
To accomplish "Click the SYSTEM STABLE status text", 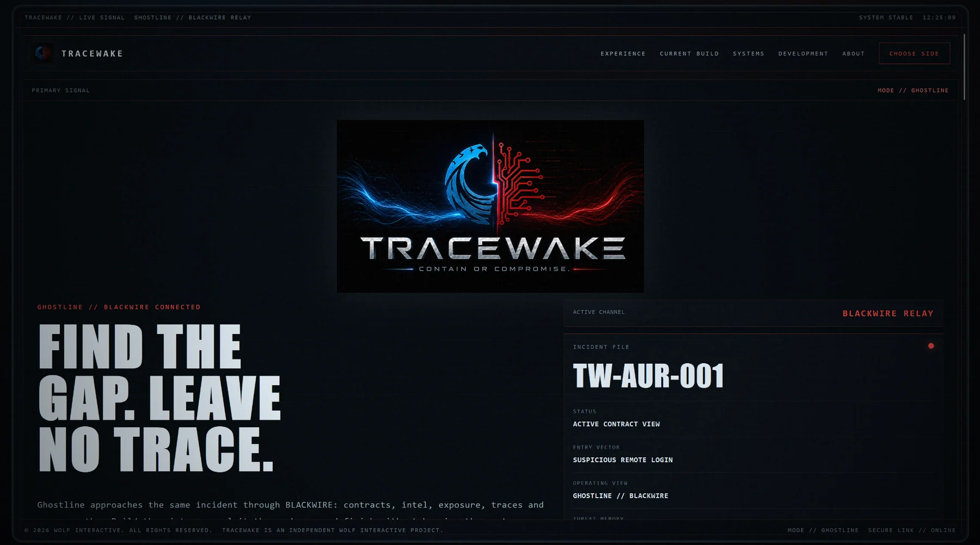I will [x=886, y=17].
